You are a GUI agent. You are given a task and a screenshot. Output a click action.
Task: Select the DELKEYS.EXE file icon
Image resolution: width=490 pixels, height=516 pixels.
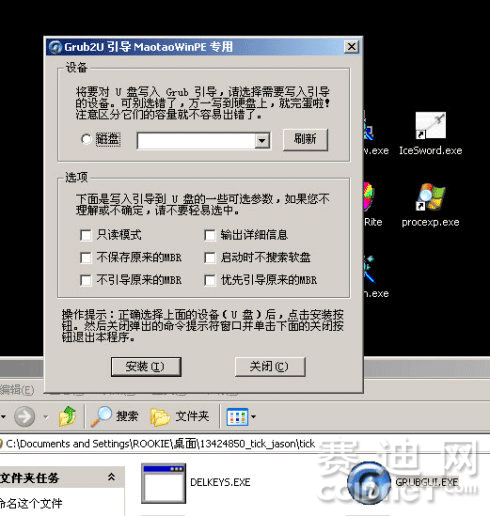[163, 483]
